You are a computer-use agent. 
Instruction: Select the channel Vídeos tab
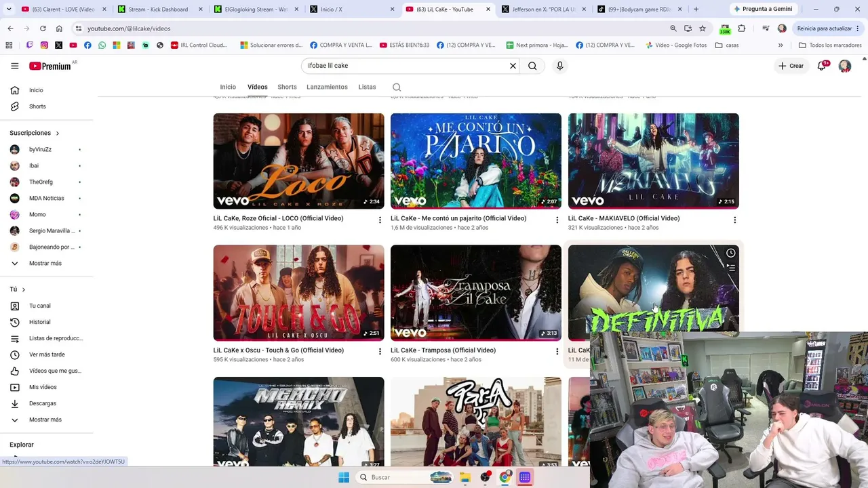tap(258, 87)
